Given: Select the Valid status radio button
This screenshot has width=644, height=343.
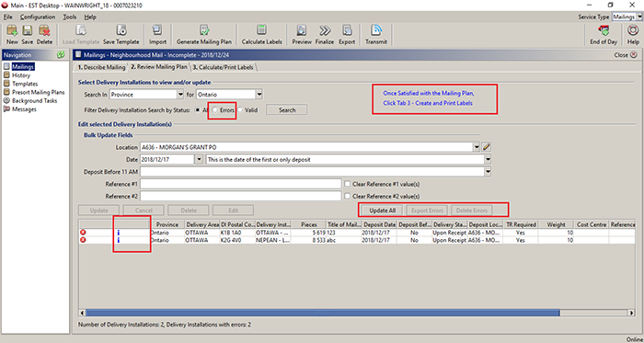Looking at the screenshot, I should tap(240, 110).
